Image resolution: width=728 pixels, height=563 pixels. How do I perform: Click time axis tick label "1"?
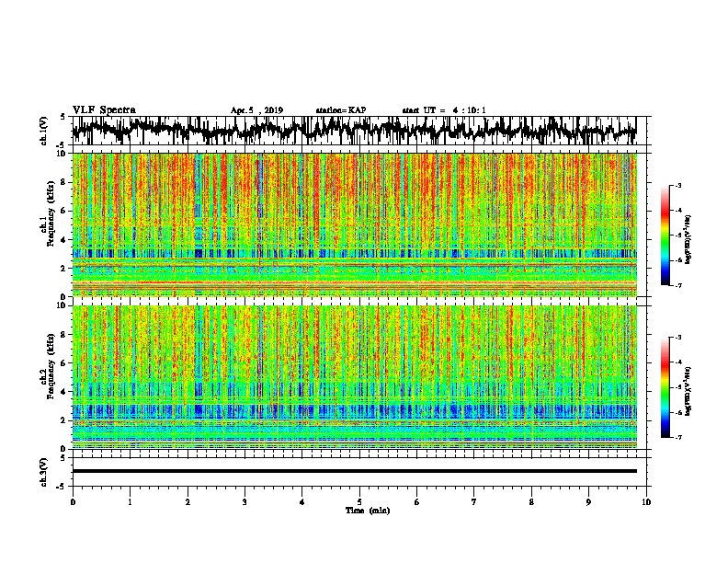(x=130, y=502)
